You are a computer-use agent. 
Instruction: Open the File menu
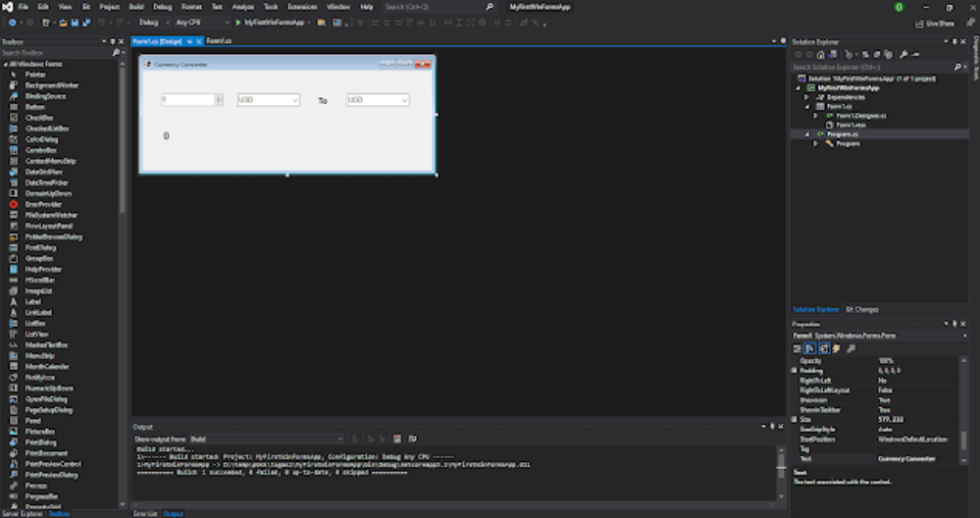click(24, 7)
